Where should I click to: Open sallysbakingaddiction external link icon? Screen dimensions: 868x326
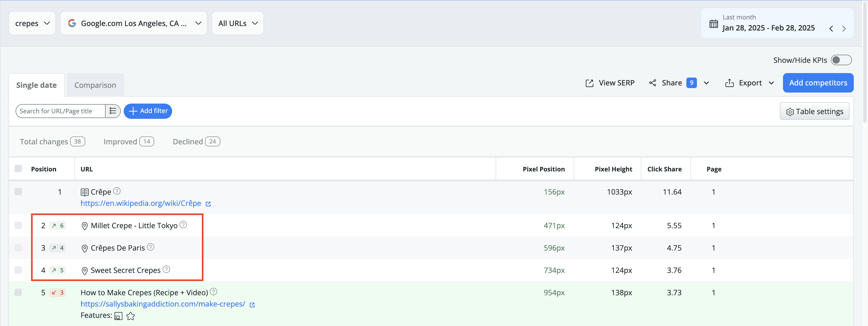[252, 305]
